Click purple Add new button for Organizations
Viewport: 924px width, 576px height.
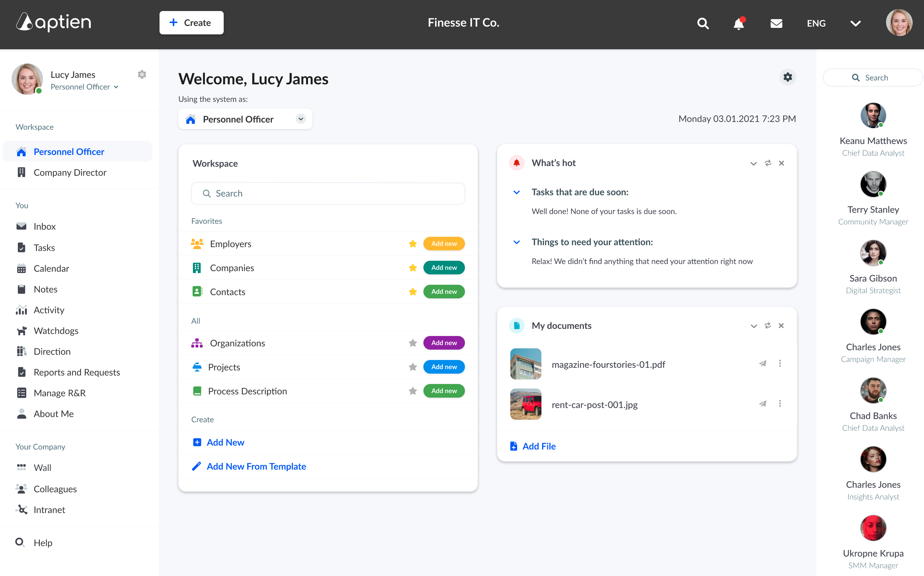(444, 343)
